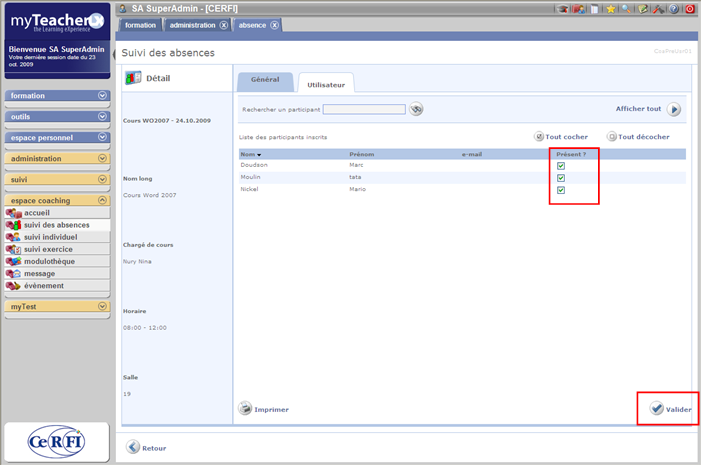Click the magnifying glass search icon in toolbar
The height and width of the screenshot is (465, 701).
point(626,8)
